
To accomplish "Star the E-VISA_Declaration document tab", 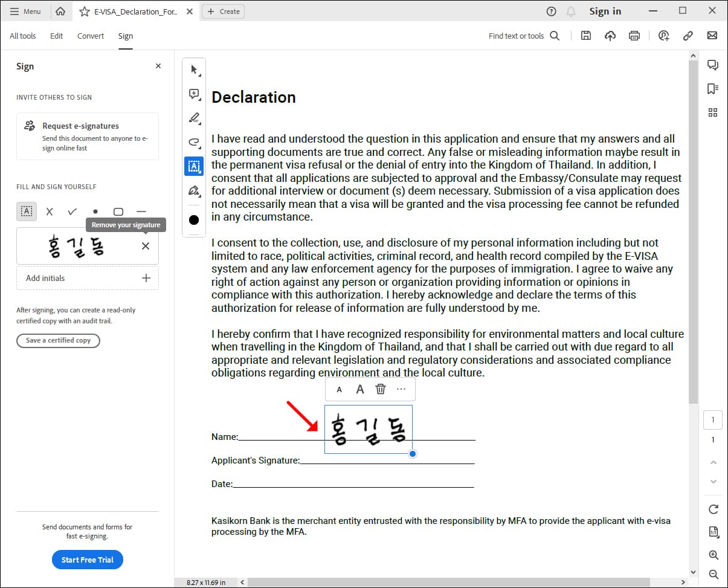I will pyautogui.click(x=84, y=11).
